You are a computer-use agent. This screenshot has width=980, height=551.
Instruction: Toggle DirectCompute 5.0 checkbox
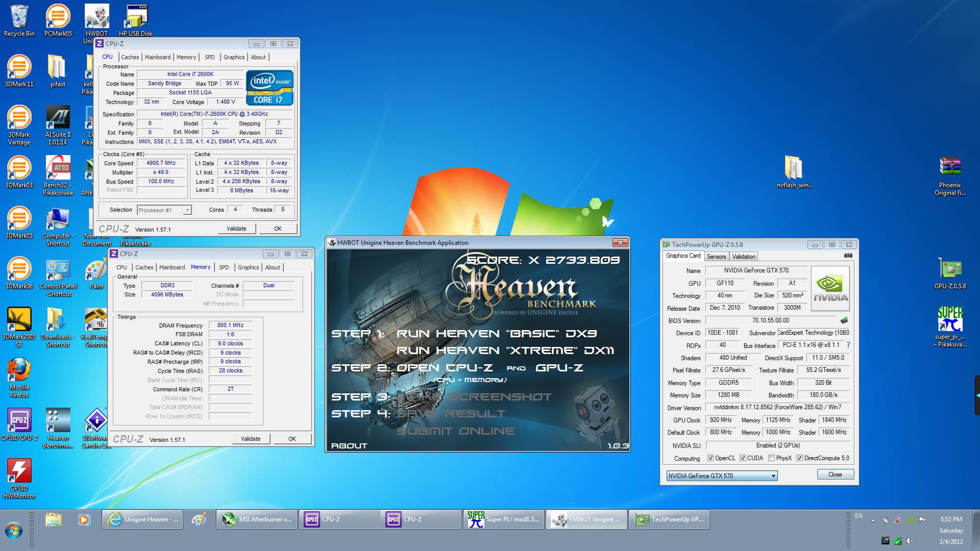point(799,458)
